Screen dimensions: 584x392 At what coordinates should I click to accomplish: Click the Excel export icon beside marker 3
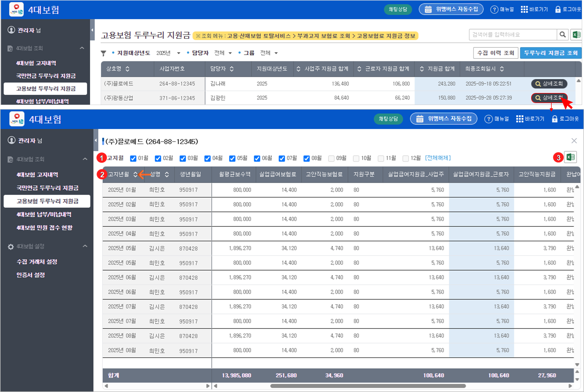point(570,157)
